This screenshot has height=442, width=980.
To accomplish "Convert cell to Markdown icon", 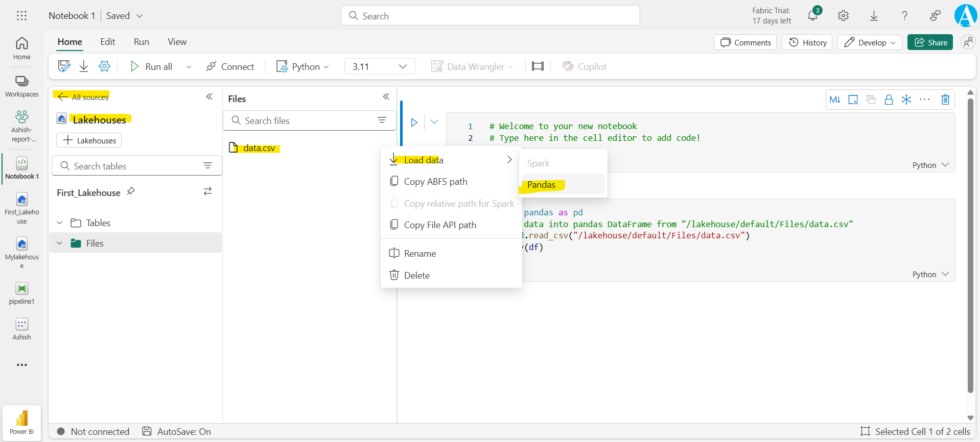I will [x=835, y=100].
